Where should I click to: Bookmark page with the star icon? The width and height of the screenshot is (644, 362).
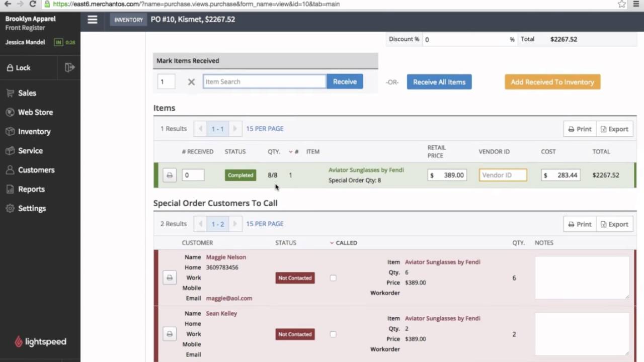[x=622, y=4]
